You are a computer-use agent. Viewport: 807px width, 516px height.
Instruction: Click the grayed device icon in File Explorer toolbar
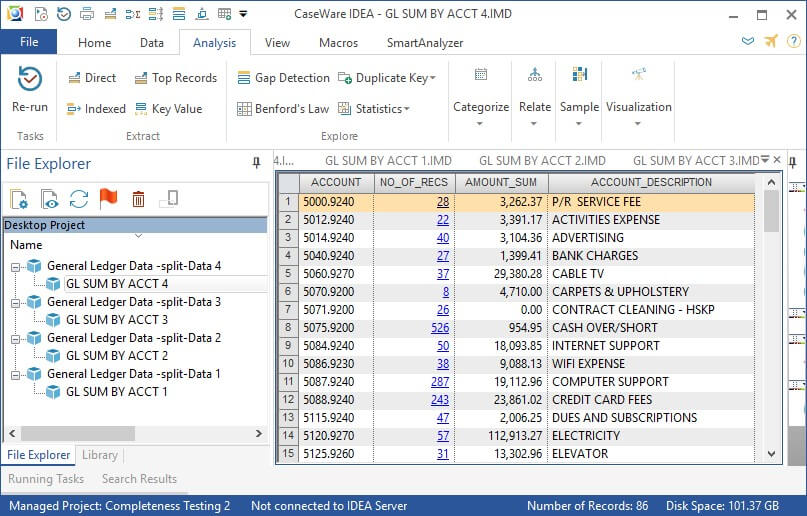169,199
